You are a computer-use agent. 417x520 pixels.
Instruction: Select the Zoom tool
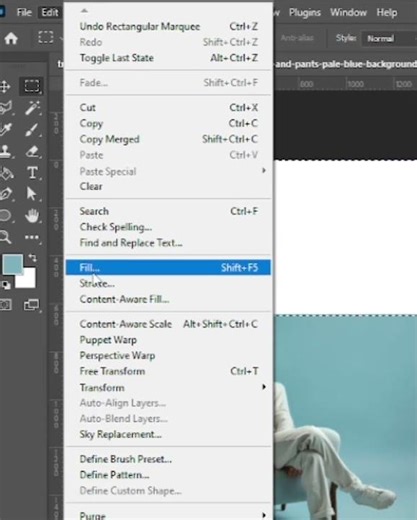(x=5, y=237)
